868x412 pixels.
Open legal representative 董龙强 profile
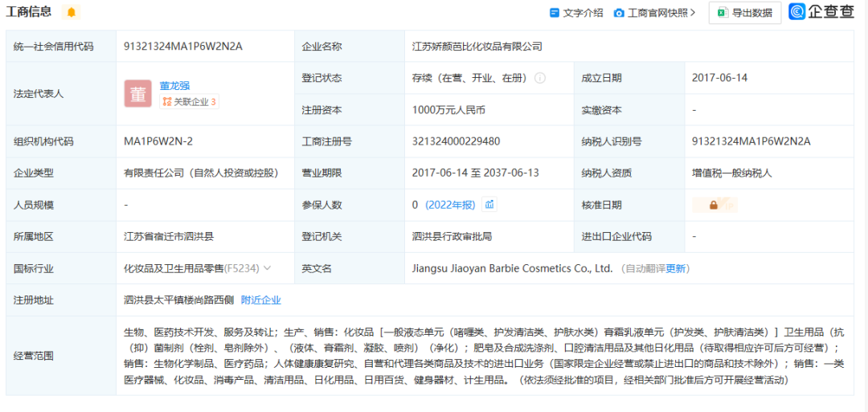coord(175,86)
